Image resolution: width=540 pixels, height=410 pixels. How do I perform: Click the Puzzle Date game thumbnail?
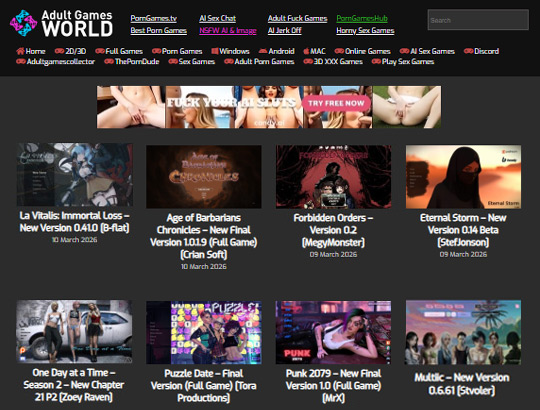(x=204, y=333)
